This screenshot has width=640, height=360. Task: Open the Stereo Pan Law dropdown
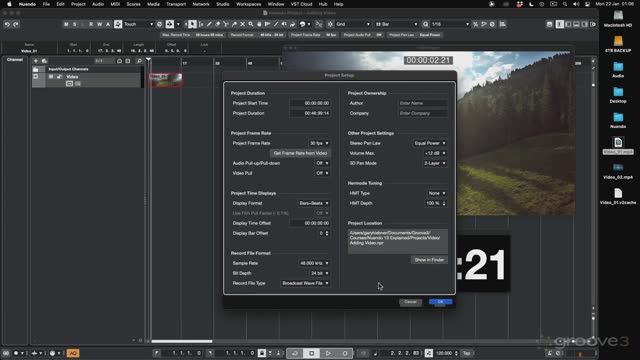430,143
